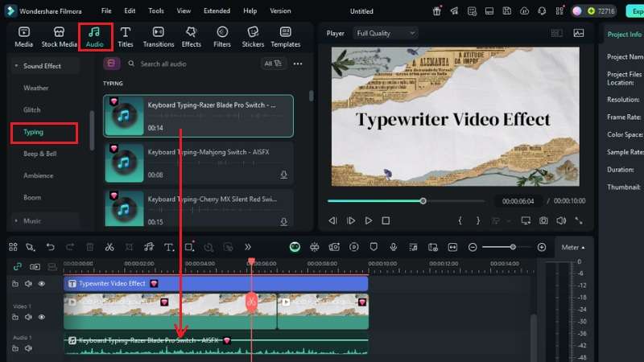
Task: Open the Tools menu
Action: [x=156, y=11]
